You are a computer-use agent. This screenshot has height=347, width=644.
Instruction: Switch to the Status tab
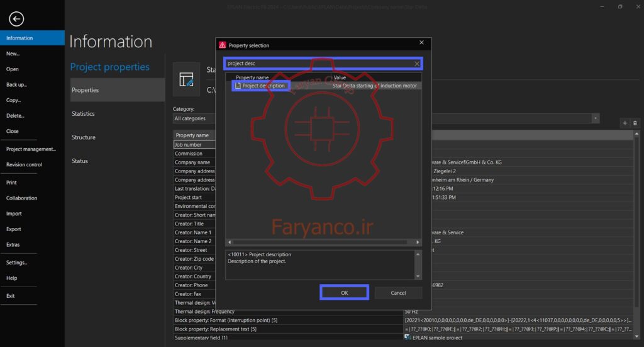80,161
